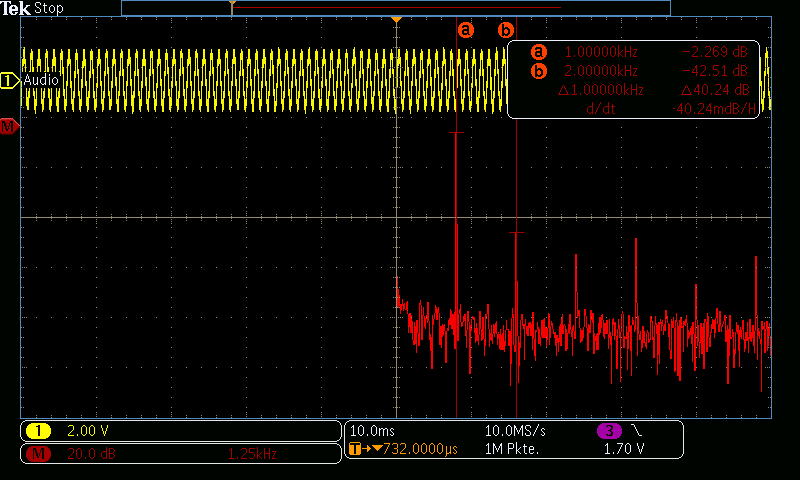Click the 10.0MS/s sample rate readout
800x480 pixels.
click(515, 431)
